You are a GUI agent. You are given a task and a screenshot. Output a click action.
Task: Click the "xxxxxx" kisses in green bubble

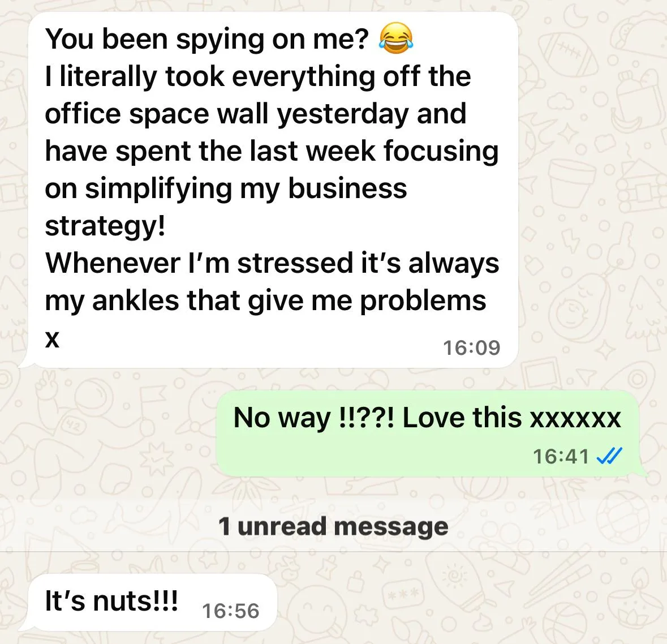tap(575, 418)
